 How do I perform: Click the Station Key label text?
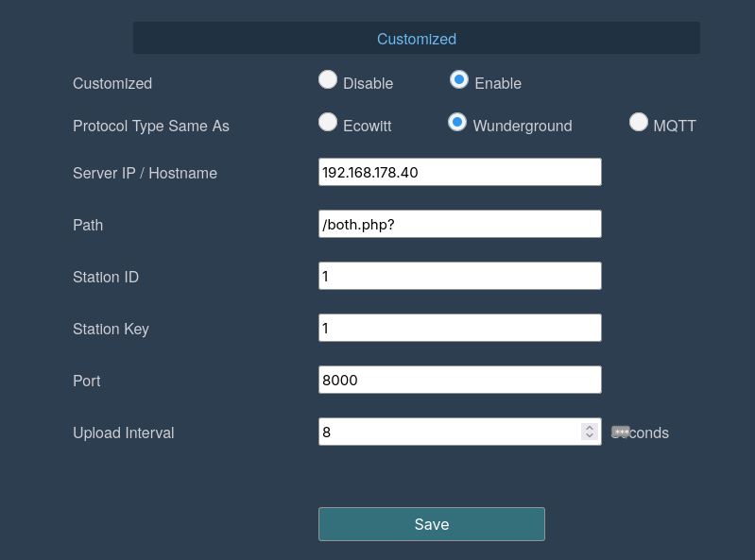pyautogui.click(x=111, y=329)
